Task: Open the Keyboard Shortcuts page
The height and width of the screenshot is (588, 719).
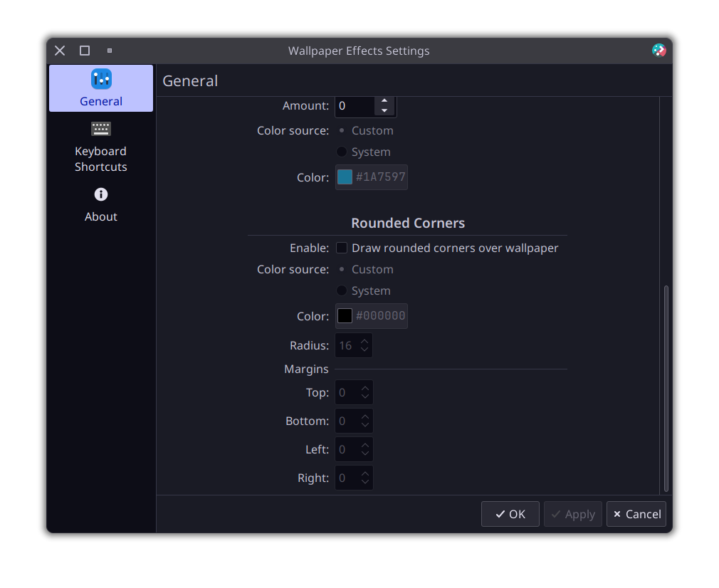Action: tap(101, 147)
